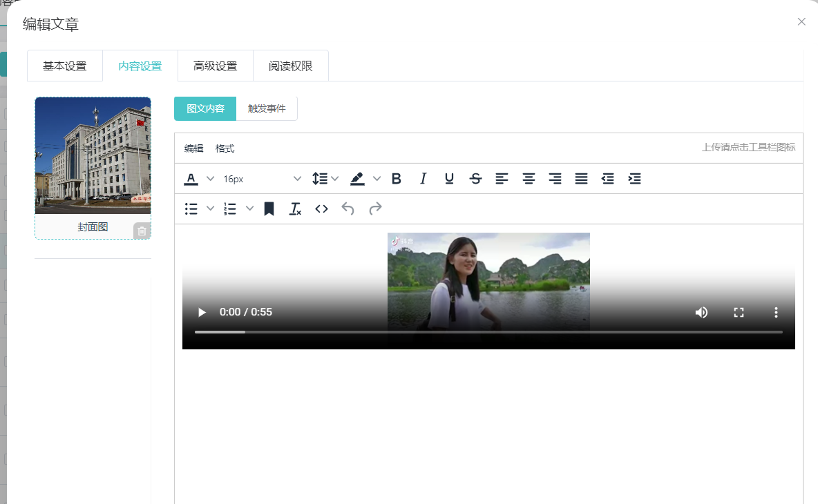Select the 触发事件 button

click(267, 108)
